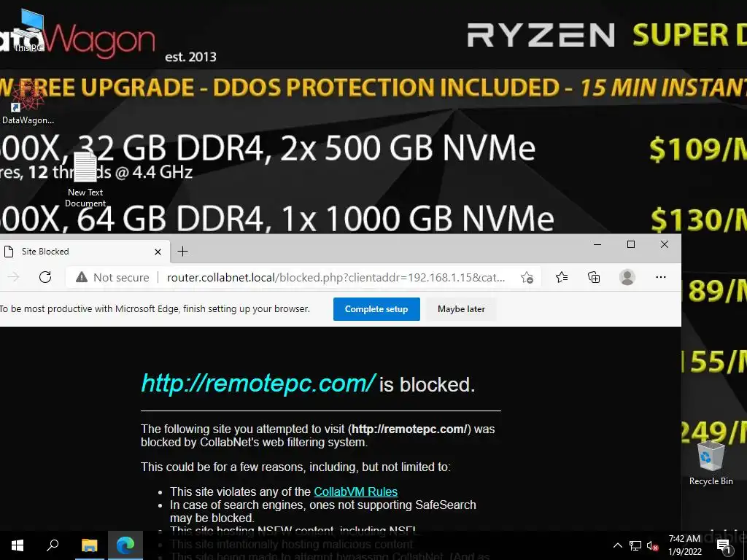747x560 pixels.
Task: Open the CollabVM Rules link
Action: 355,491
